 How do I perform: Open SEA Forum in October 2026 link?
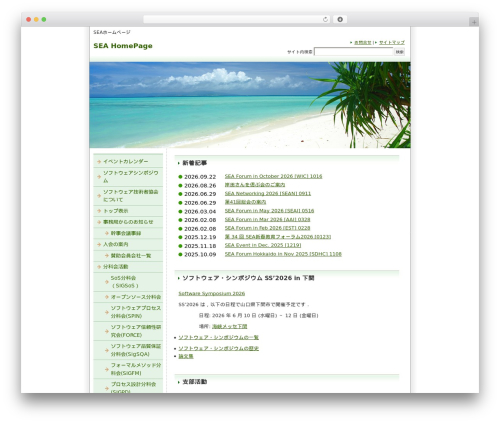273,176
